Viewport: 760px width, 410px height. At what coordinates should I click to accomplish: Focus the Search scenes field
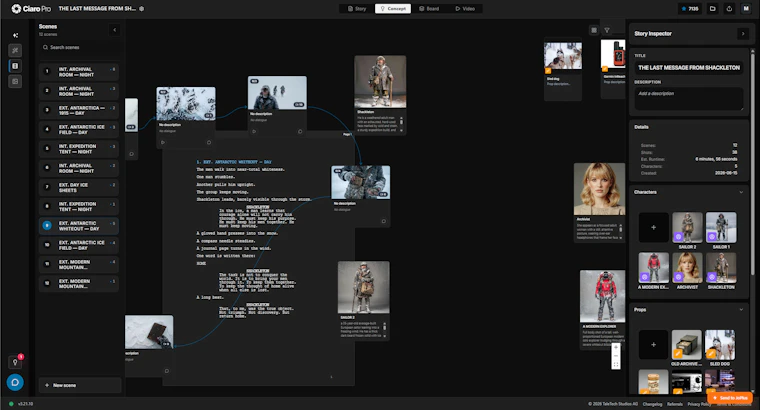coord(79,47)
